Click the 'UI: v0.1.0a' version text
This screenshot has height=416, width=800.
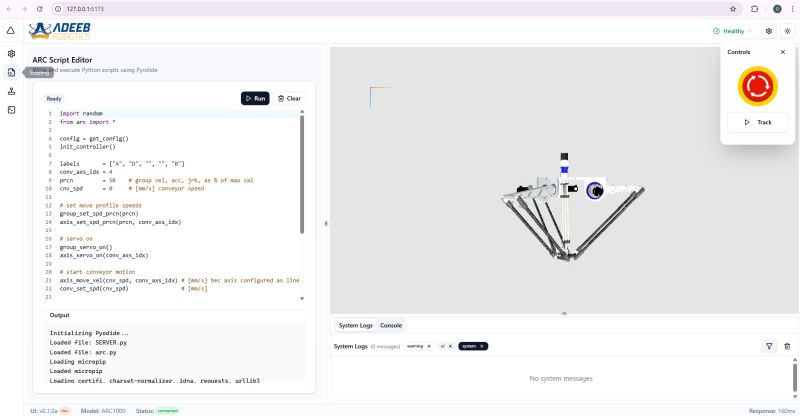pyautogui.click(x=44, y=411)
